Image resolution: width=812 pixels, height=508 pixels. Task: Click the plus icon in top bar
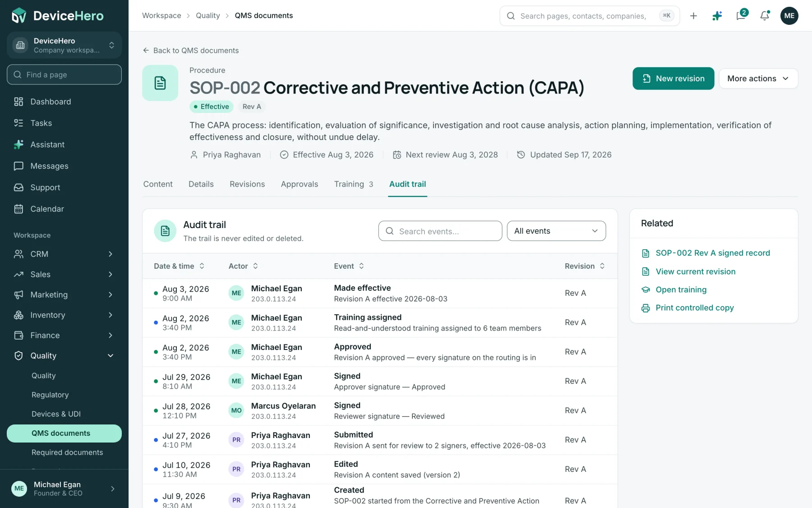point(693,16)
